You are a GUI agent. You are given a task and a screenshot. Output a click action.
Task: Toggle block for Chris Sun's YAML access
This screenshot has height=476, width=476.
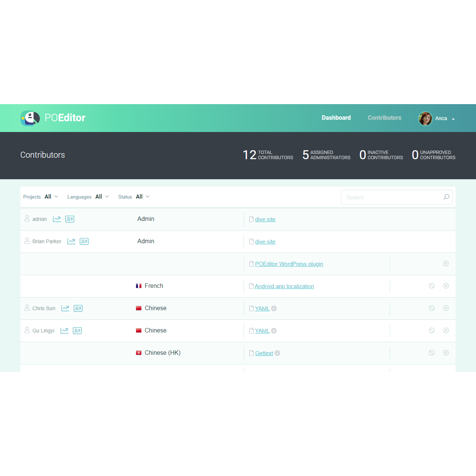click(x=431, y=308)
